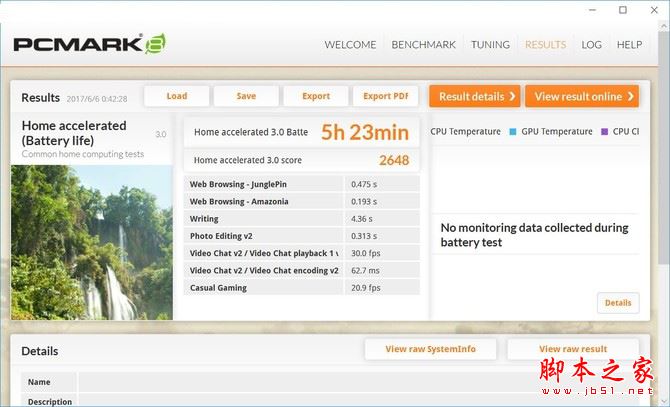Open the WELCOME tab
The image size is (670, 407).
(350, 45)
